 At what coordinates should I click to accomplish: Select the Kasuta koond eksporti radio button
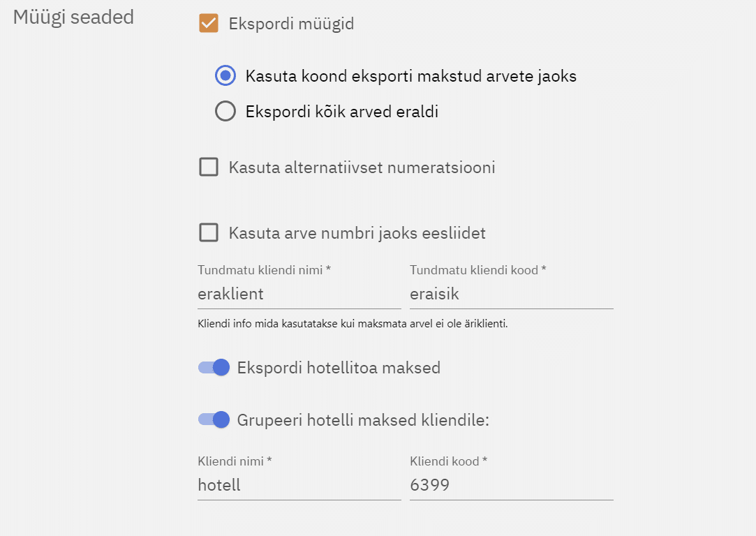point(225,76)
